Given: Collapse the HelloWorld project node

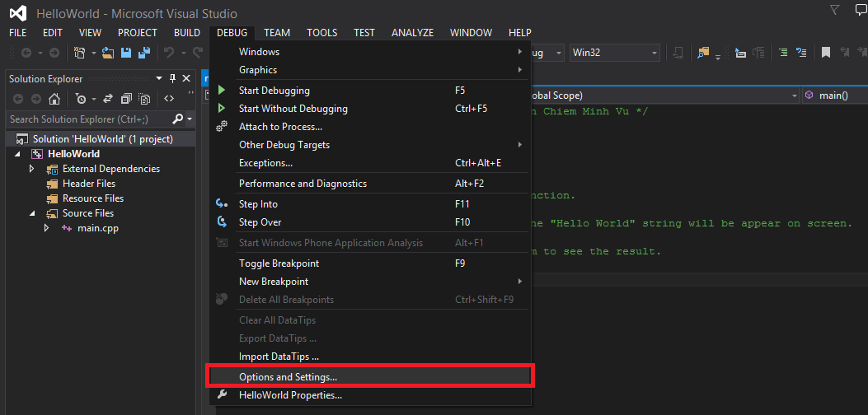Looking at the screenshot, I should click(16, 154).
